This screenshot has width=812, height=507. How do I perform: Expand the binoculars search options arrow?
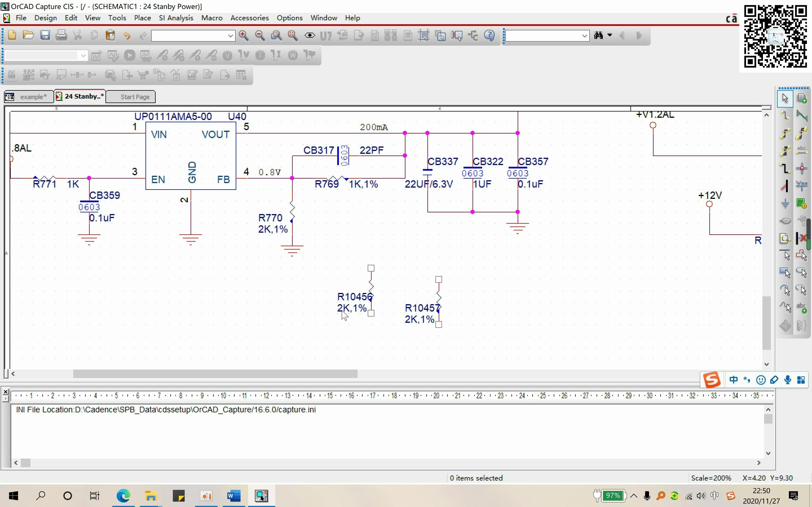point(610,35)
